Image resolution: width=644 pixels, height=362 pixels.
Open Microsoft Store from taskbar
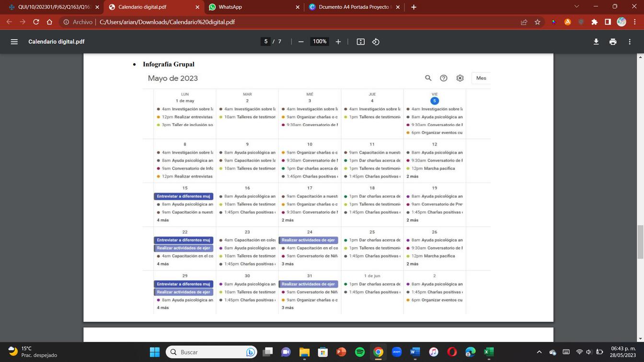pos(323,352)
